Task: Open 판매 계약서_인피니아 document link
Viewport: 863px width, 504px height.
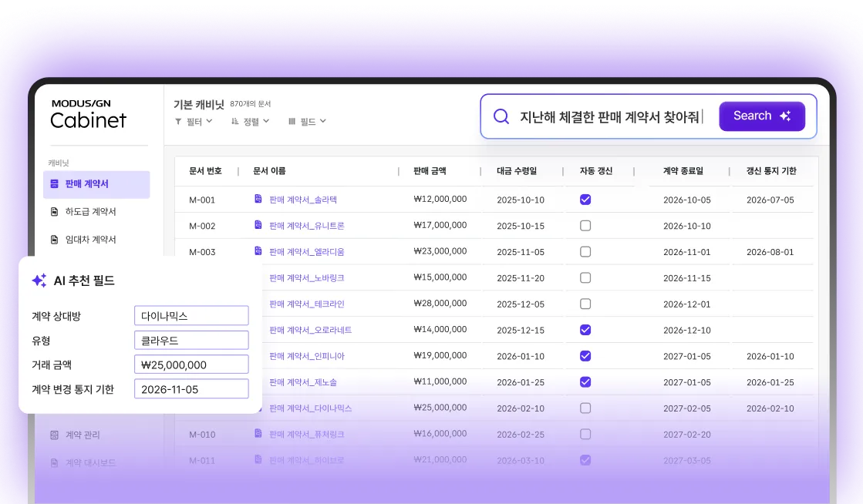Action: coord(308,356)
